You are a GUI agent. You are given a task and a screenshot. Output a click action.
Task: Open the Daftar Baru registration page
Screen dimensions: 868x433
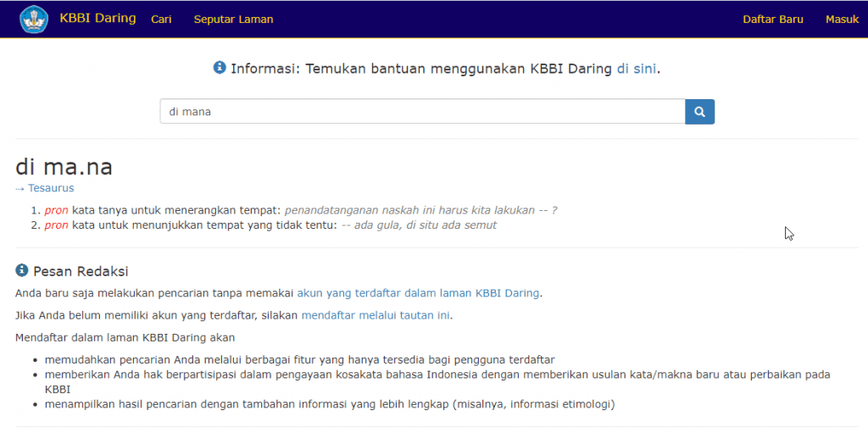coord(773,19)
